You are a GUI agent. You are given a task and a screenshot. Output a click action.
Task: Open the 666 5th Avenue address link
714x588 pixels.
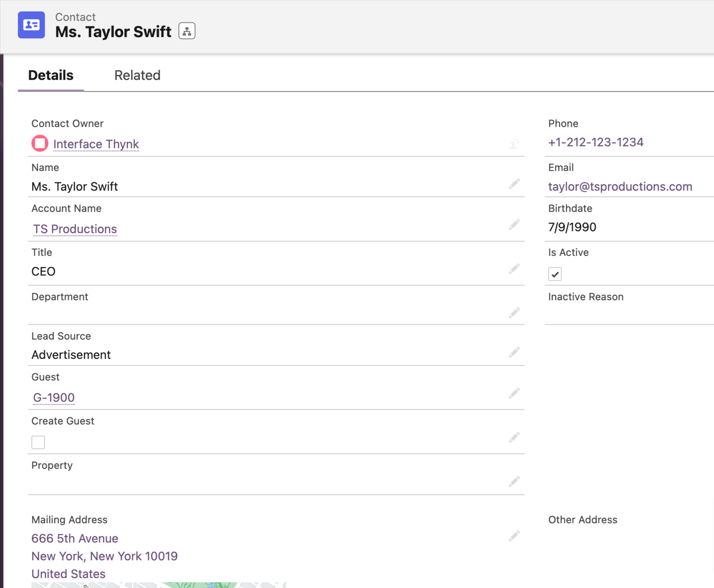tap(75, 538)
